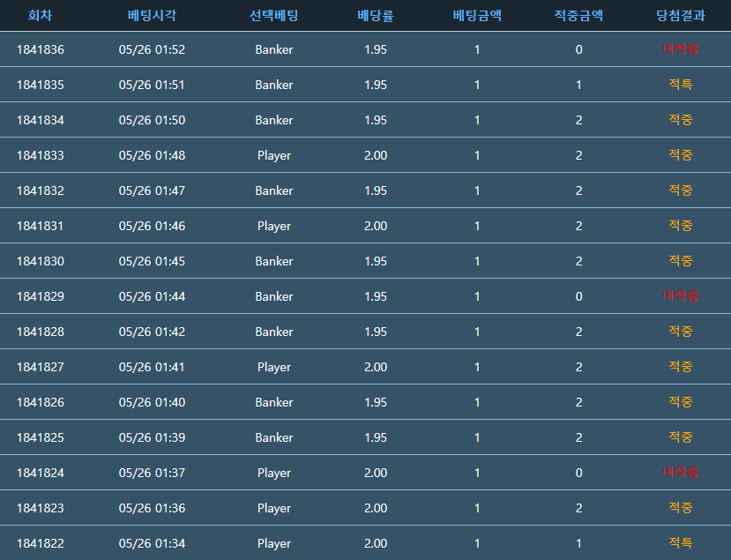Image resolution: width=731 pixels, height=560 pixels.
Task: Select round number 1841831
Action: coord(40,226)
